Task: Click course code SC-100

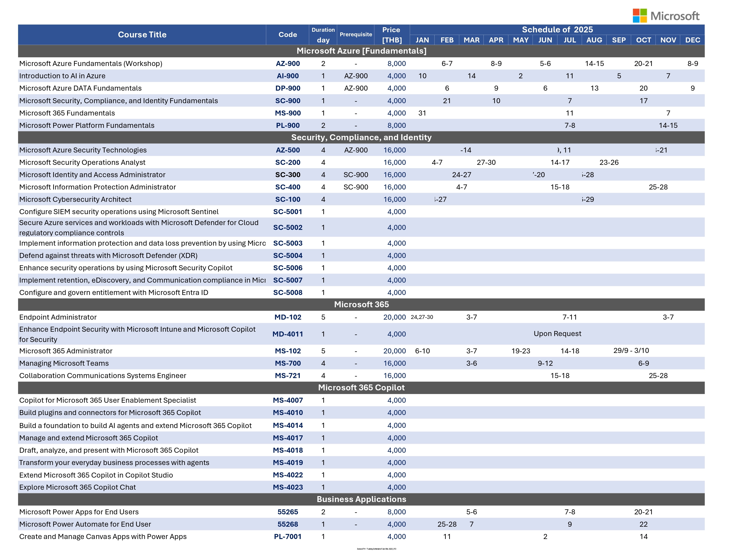Action: [x=288, y=199]
